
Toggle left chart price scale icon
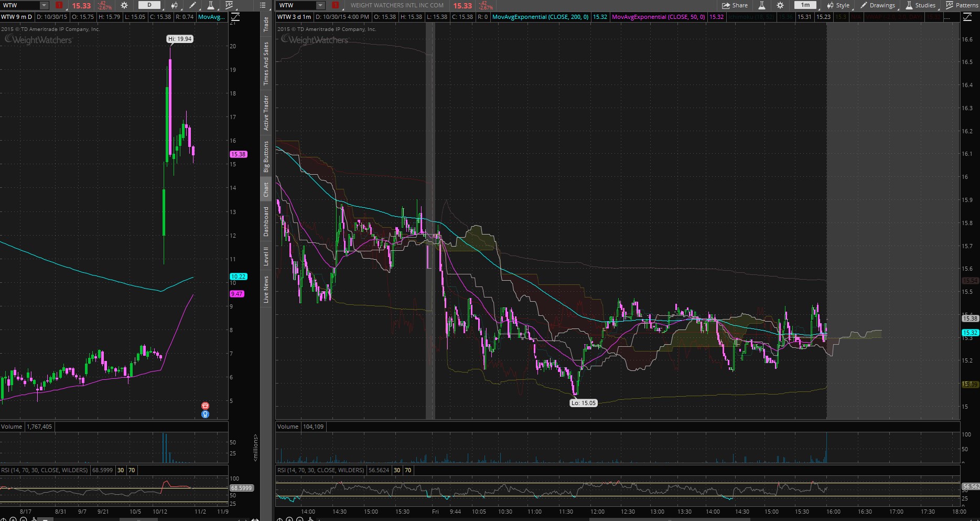(x=235, y=17)
